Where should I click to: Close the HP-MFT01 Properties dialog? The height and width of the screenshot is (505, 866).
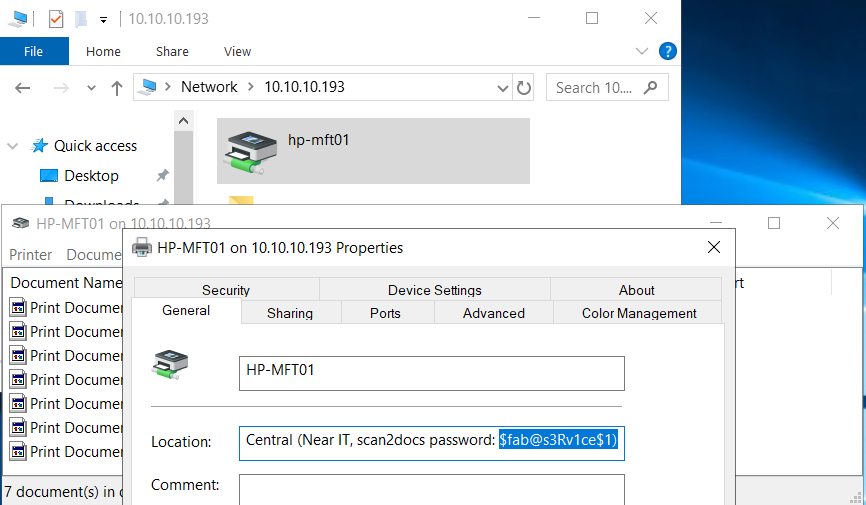pos(714,248)
